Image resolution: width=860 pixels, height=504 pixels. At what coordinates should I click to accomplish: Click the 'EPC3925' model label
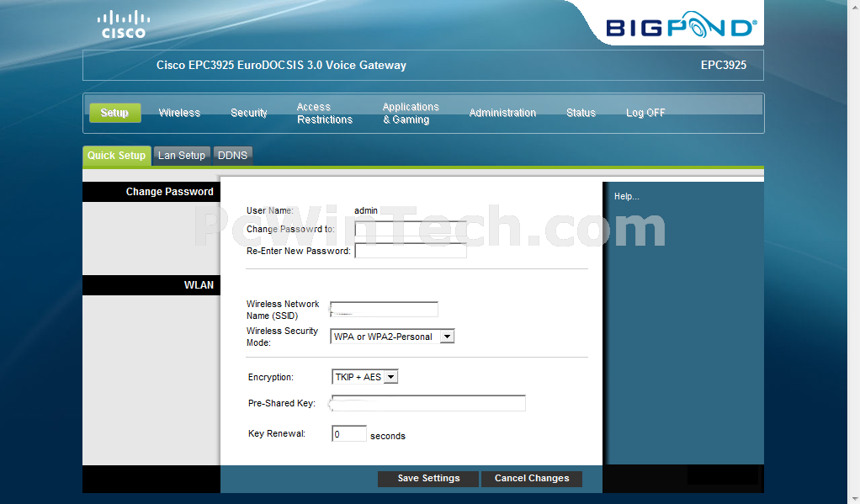click(724, 66)
